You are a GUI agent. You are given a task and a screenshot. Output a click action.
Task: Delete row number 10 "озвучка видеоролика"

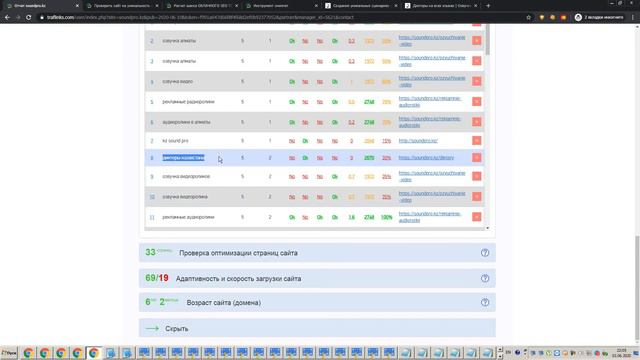click(x=476, y=197)
